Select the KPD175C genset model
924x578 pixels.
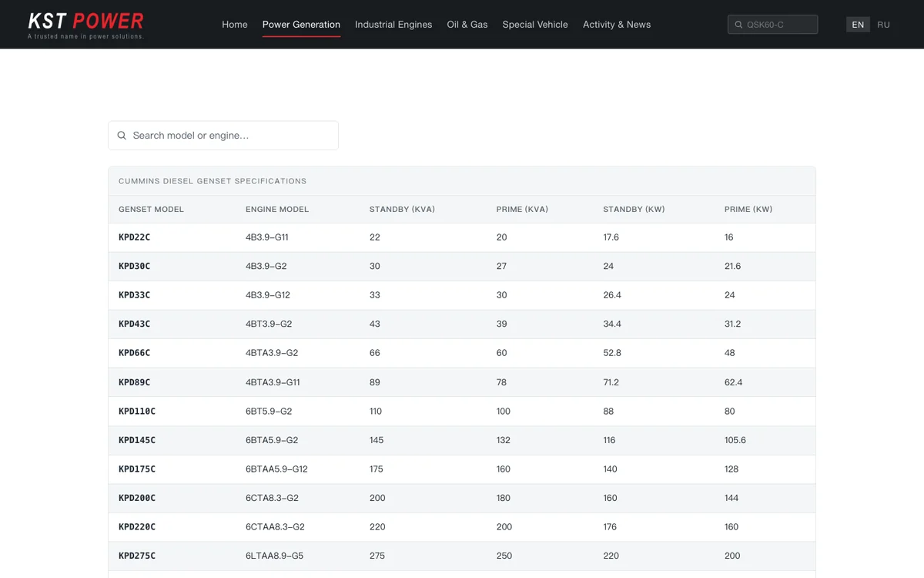[137, 469]
